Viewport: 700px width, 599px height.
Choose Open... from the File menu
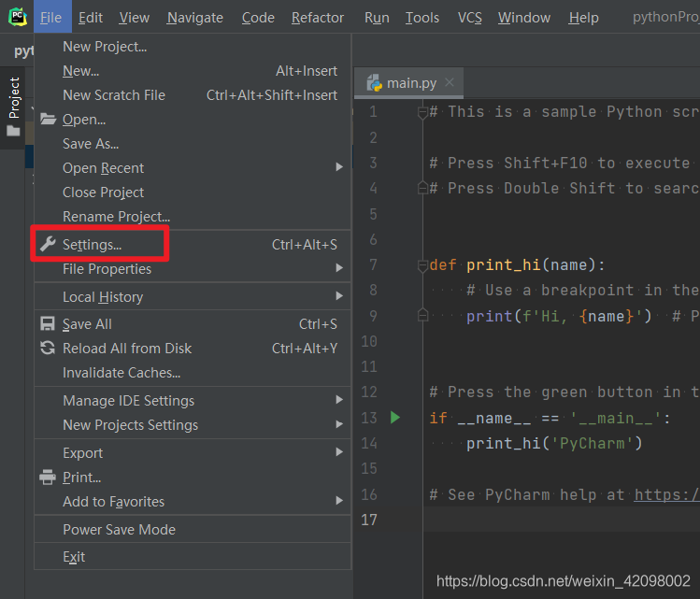point(193,120)
